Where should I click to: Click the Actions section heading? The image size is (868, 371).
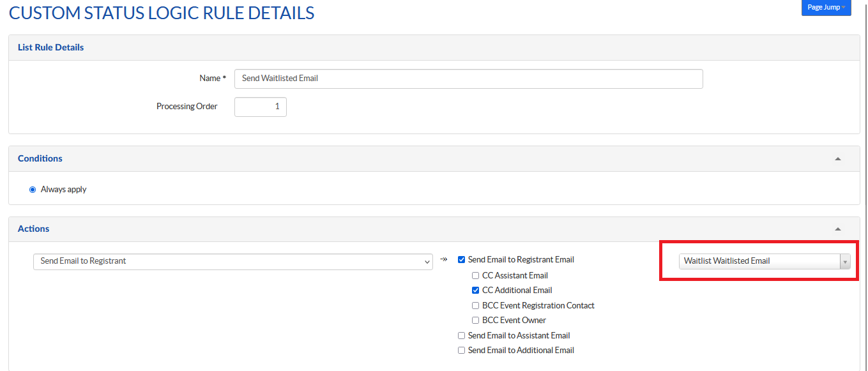34,229
